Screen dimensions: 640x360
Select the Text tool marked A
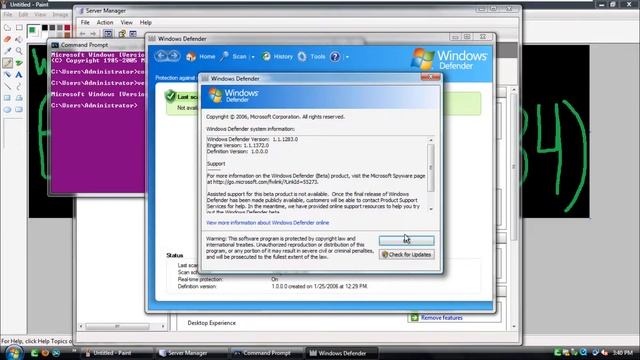click(19, 75)
